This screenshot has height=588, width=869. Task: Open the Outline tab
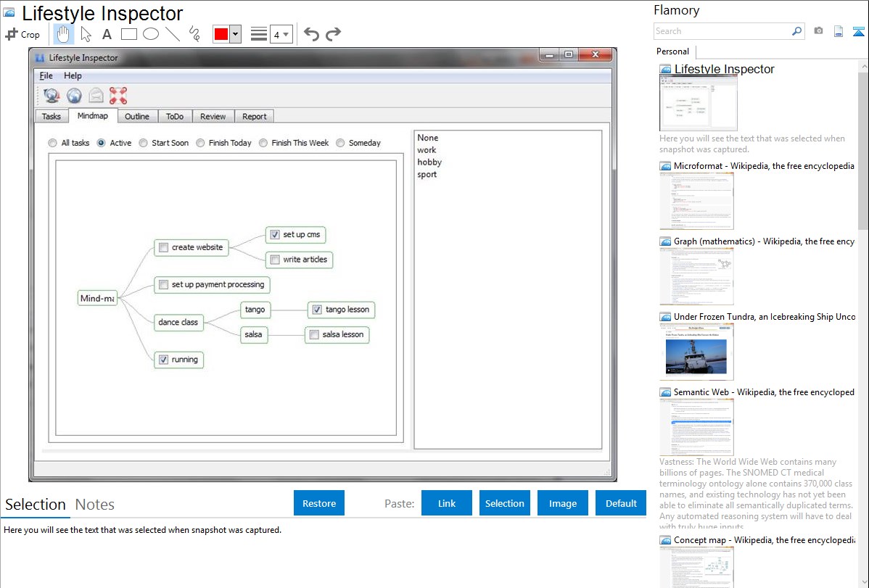click(136, 116)
